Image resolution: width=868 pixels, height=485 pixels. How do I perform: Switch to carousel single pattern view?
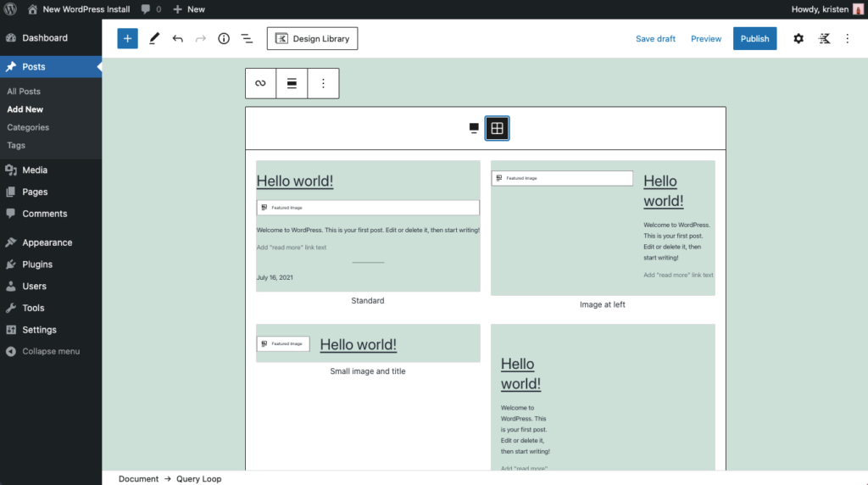pyautogui.click(x=474, y=128)
